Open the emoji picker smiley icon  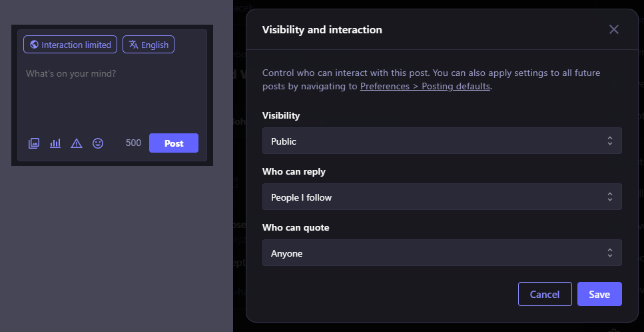point(98,143)
